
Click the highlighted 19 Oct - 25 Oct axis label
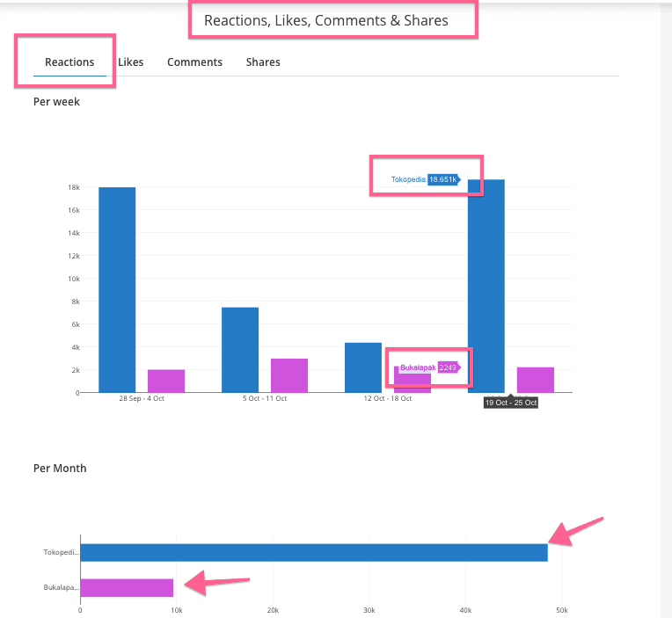click(x=511, y=403)
